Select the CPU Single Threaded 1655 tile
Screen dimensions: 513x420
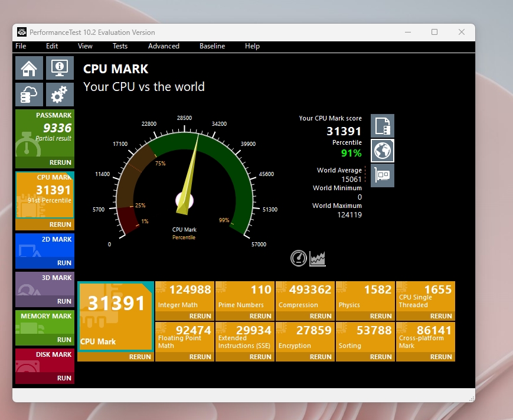426,297
